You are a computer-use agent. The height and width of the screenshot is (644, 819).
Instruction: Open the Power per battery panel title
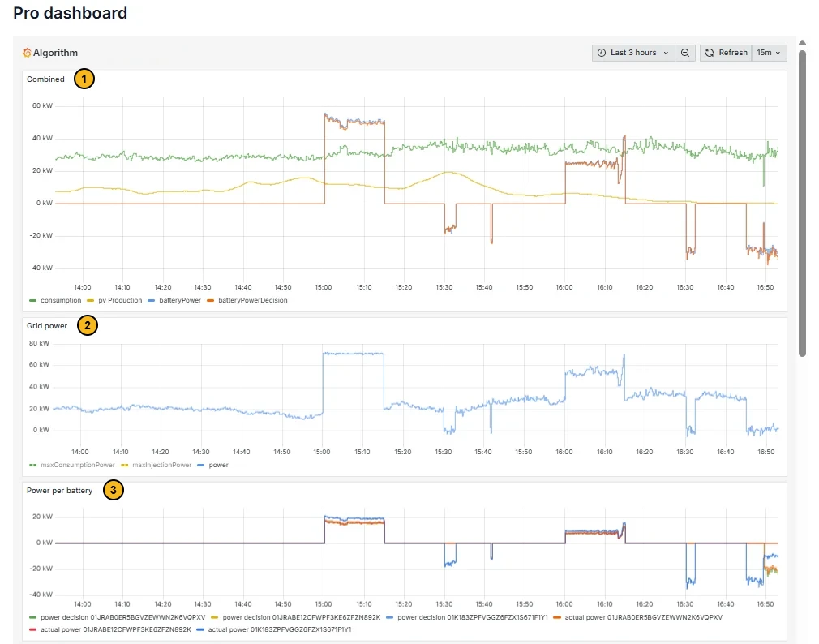pos(59,491)
